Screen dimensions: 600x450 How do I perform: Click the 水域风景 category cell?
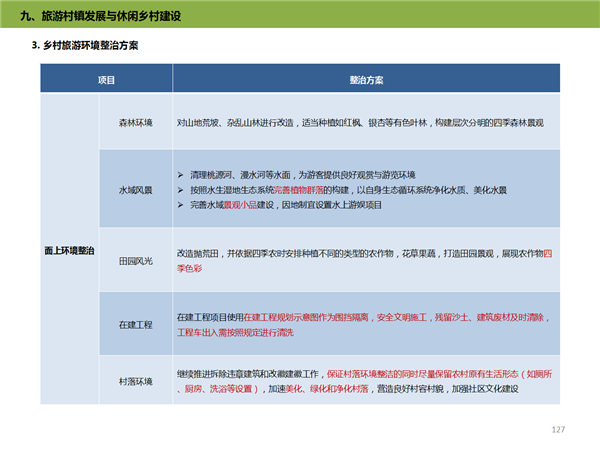tap(135, 188)
